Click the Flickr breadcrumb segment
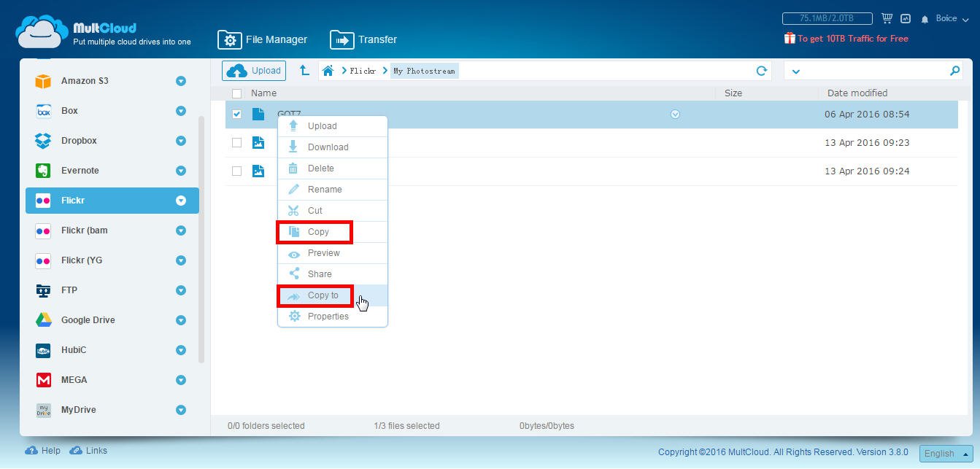Image resolution: width=980 pixels, height=469 pixels. click(363, 71)
